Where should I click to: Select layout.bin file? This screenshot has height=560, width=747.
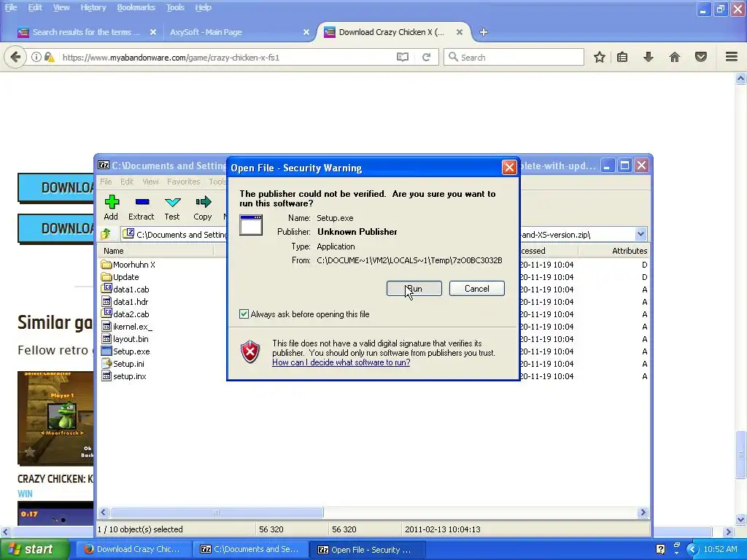point(125,338)
